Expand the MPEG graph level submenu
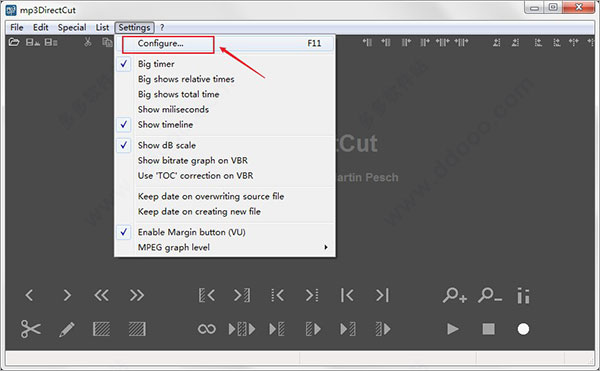 [225, 247]
